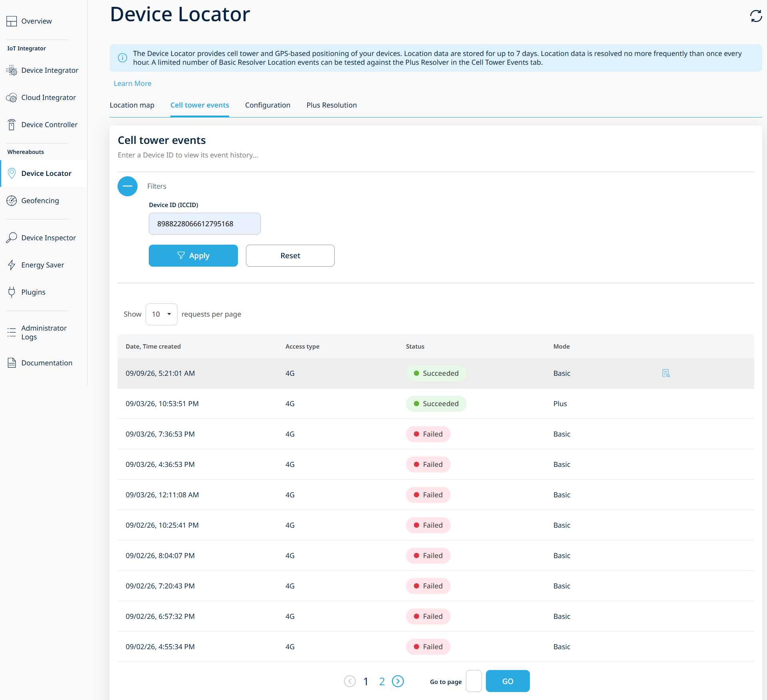Click the Device Inspector magnifier icon
Viewport: 767px width, 700px height.
tap(12, 238)
